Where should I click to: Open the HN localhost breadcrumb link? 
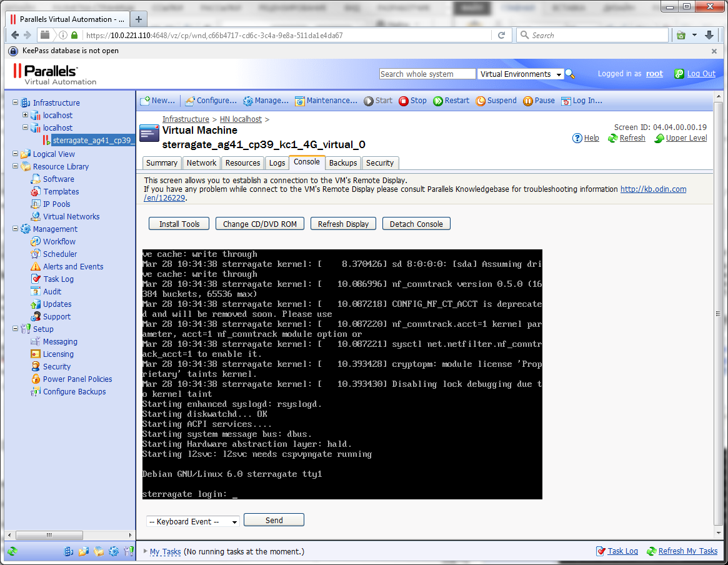(241, 119)
